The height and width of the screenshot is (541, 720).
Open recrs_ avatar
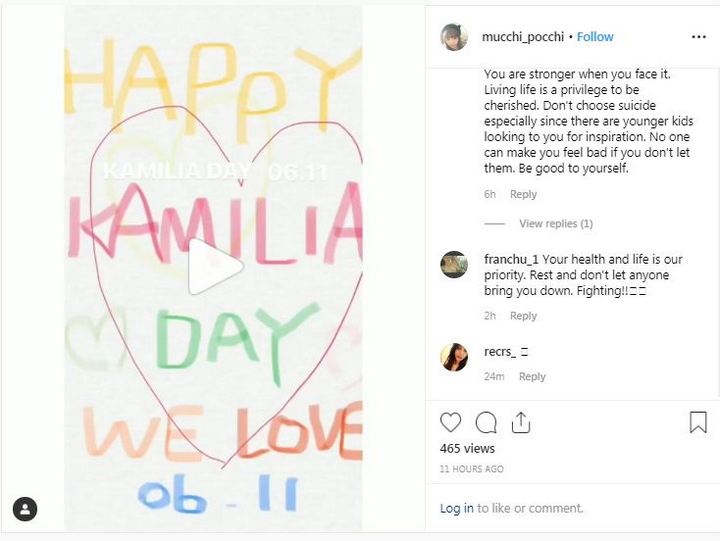tap(454, 357)
